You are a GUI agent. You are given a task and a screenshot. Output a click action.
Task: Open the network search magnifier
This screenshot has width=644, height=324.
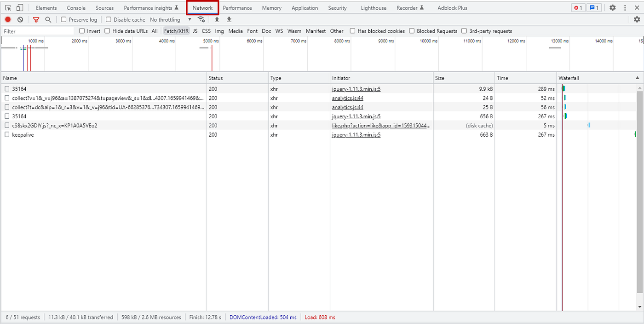point(48,20)
